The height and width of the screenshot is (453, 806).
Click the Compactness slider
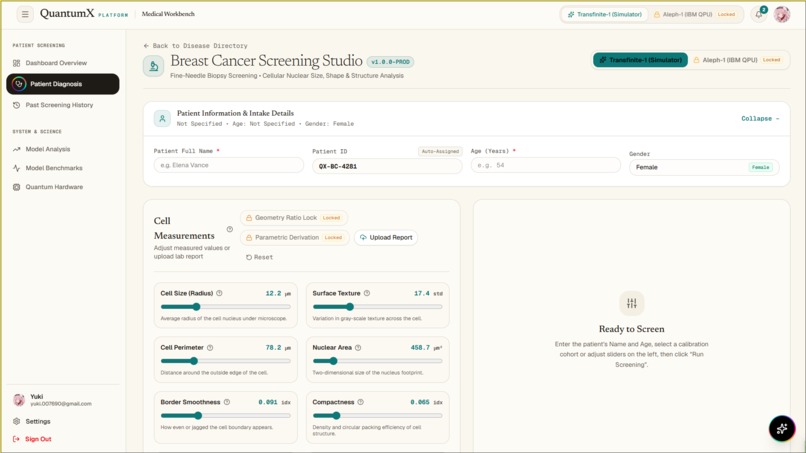[x=377, y=415]
